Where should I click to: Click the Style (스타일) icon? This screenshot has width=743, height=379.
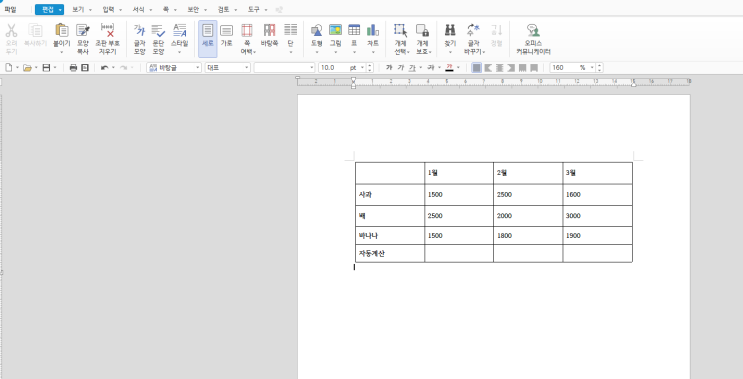click(180, 30)
